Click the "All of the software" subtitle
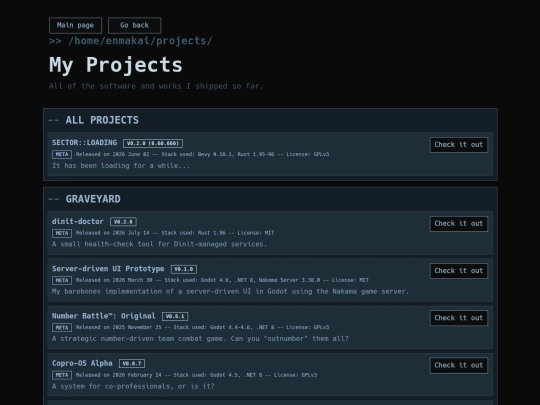Viewport: 540px width, 405px height. point(156,86)
